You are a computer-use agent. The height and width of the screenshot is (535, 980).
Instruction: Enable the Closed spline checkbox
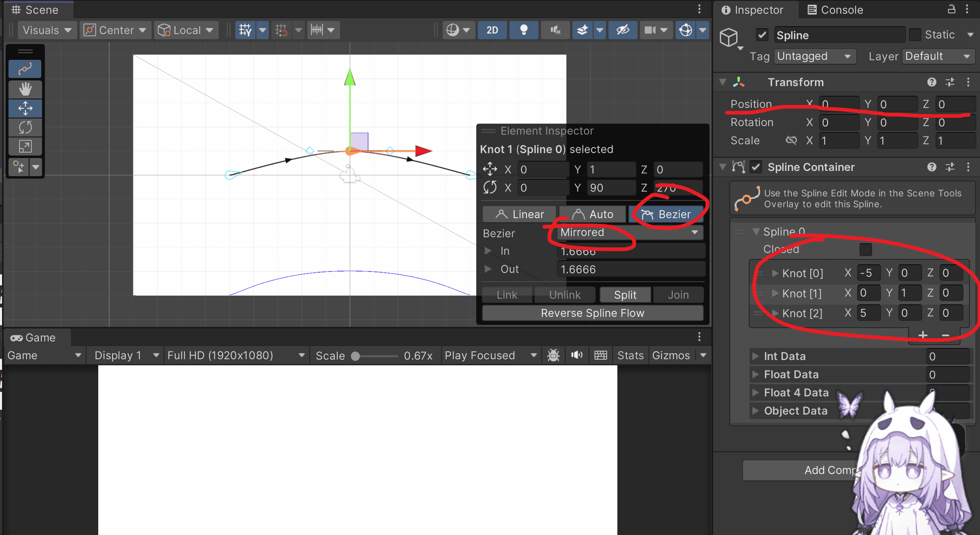(x=866, y=249)
